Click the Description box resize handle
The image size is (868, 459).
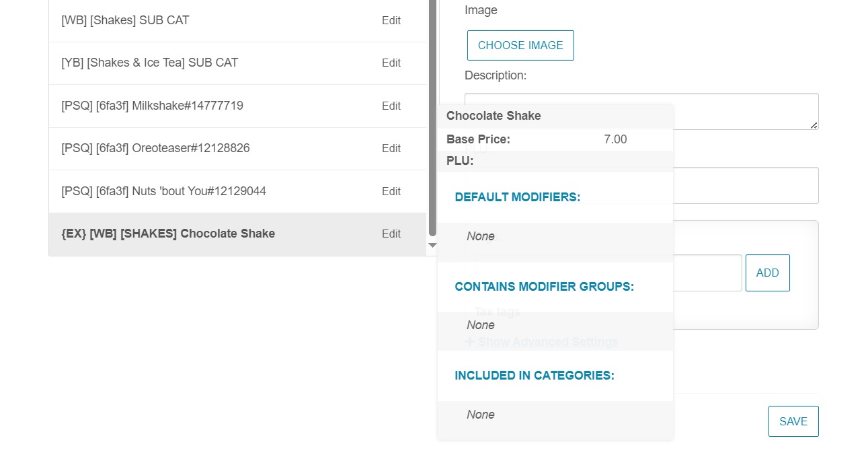(x=814, y=125)
